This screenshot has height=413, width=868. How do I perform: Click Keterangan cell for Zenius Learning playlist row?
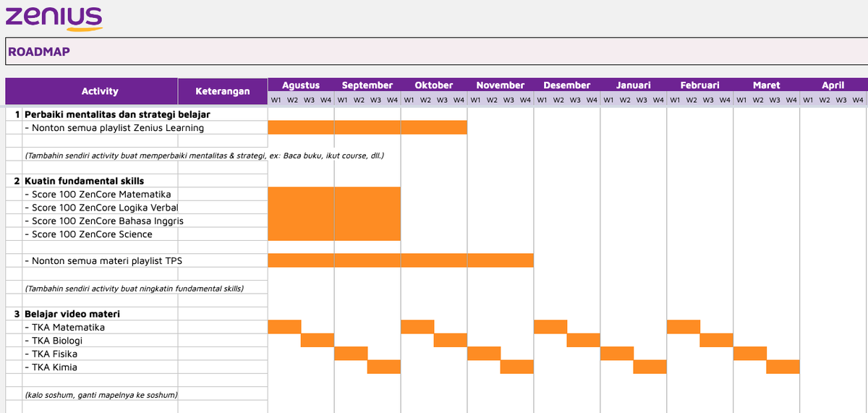[223, 128]
